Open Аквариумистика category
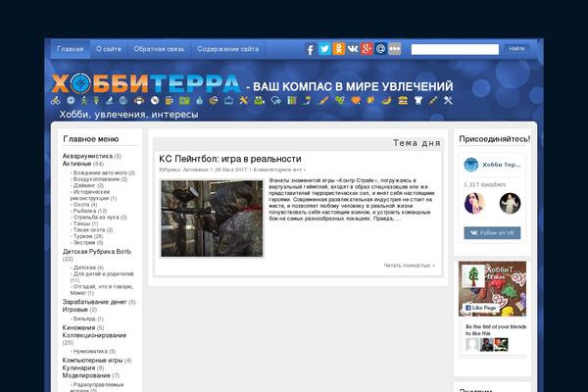 tap(87, 156)
